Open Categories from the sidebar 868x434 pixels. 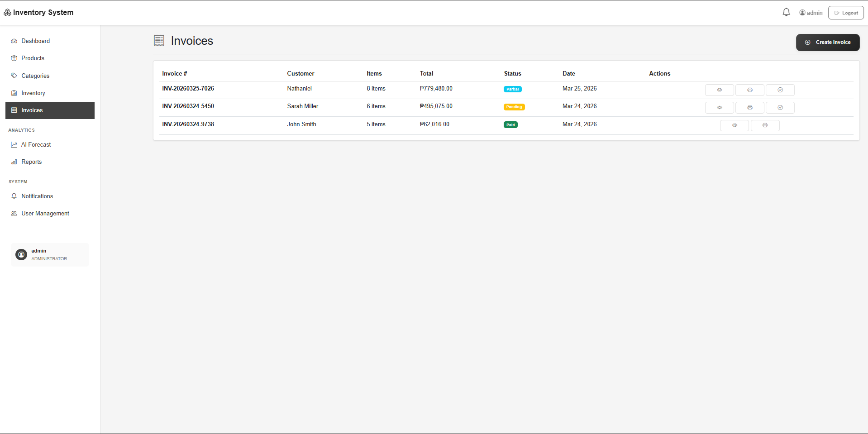click(35, 76)
